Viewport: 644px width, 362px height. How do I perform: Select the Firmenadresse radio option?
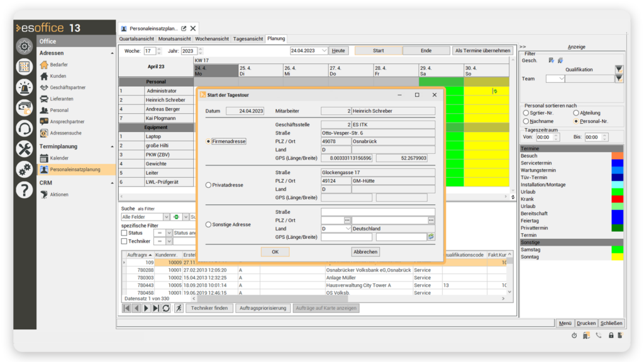(x=208, y=141)
